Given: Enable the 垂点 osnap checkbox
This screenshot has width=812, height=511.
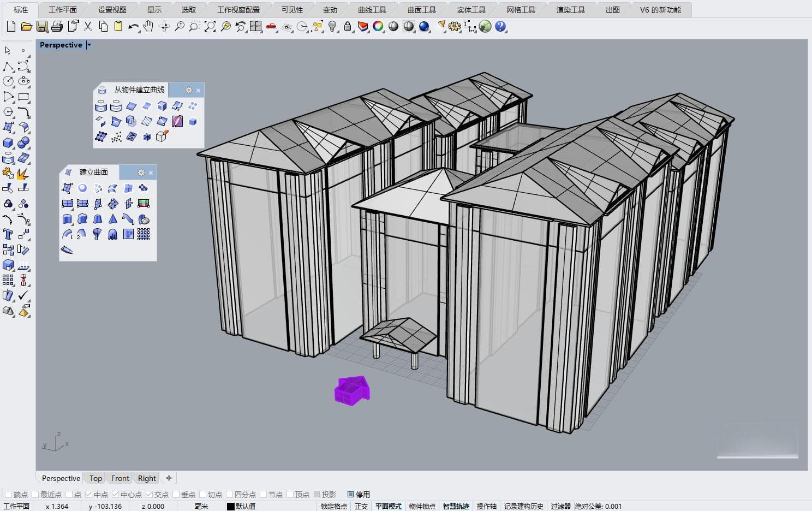Looking at the screenshot, I should (176, 494).
